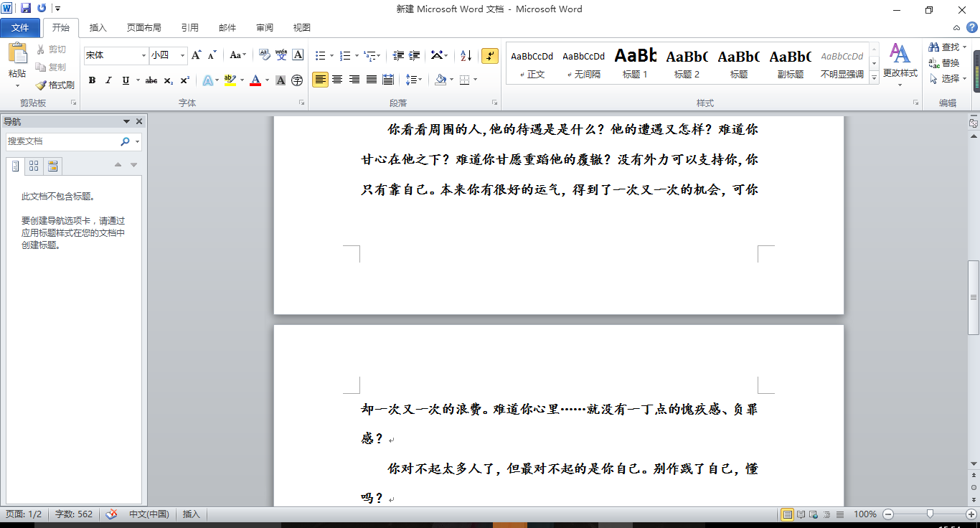Viewport: 980px width, 528px height.
Task: Switch to Outline view icon in status bar
Action: 826,514
